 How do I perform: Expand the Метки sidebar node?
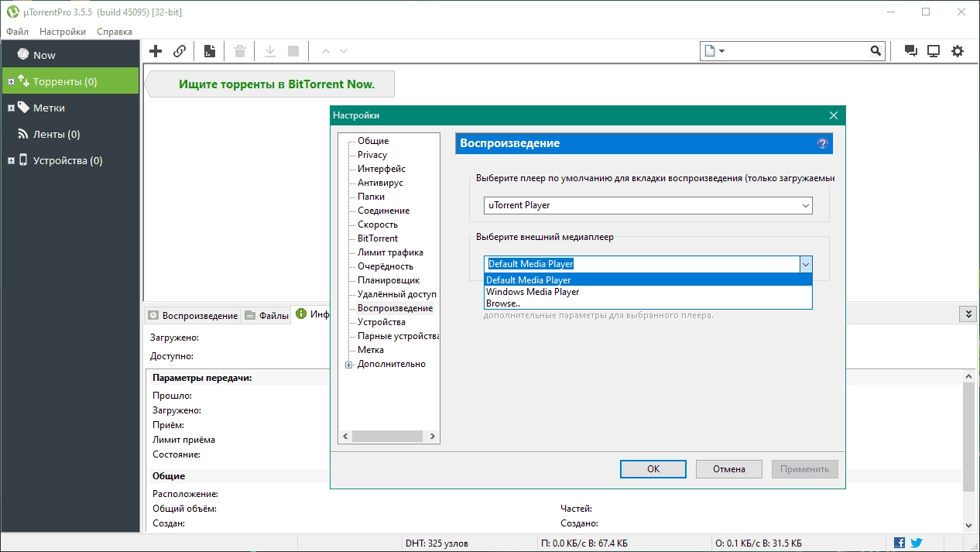(11, 108)
